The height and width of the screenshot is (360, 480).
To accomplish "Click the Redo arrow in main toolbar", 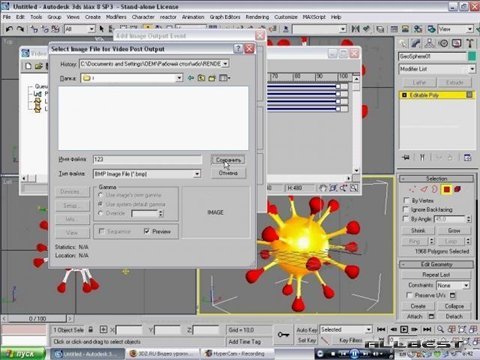I will 20,29.
